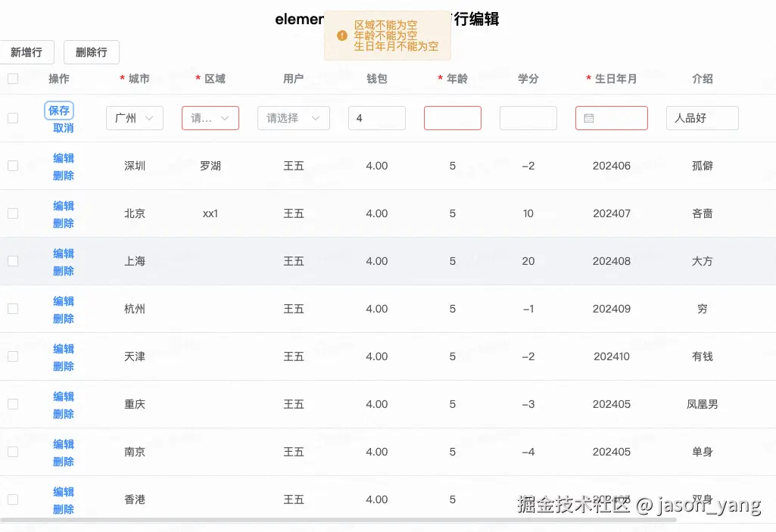Click the 城市 column header
The image size is (776, 532).
click(139, 79)
